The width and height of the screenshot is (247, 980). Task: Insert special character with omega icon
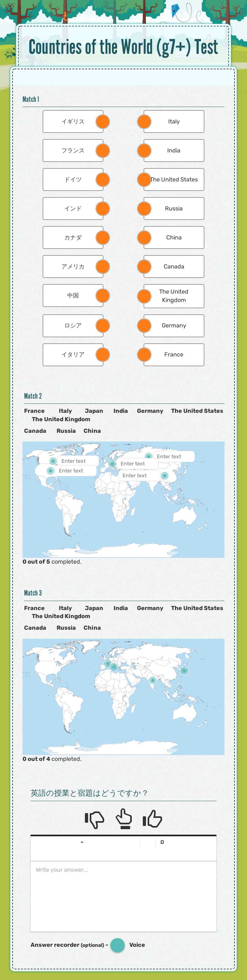click(x=162, y=842)
